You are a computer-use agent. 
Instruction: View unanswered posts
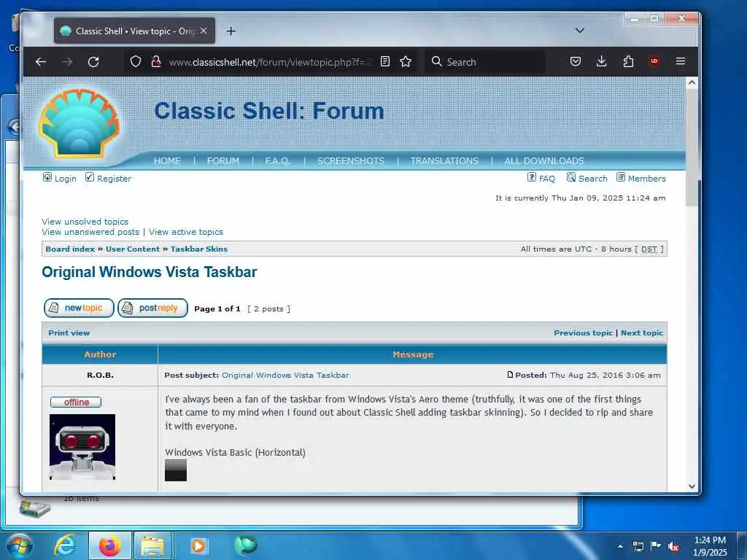click(90, 232)
